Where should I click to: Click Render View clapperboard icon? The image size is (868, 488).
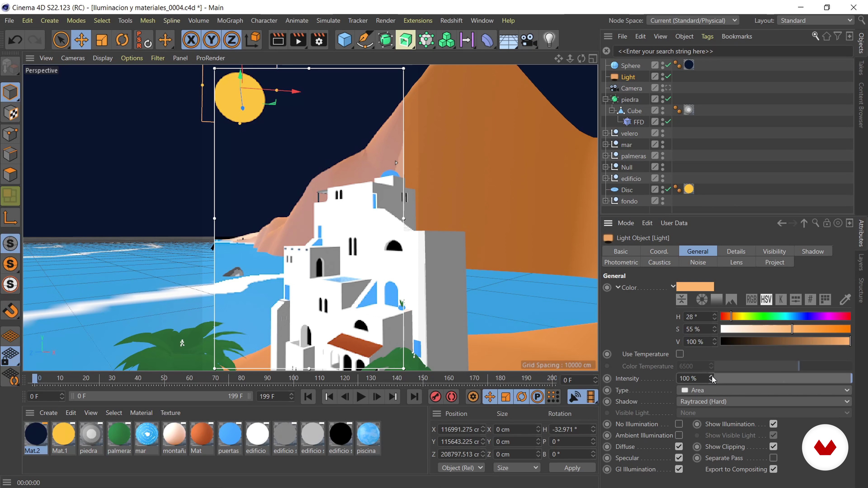tap(278, 40)
